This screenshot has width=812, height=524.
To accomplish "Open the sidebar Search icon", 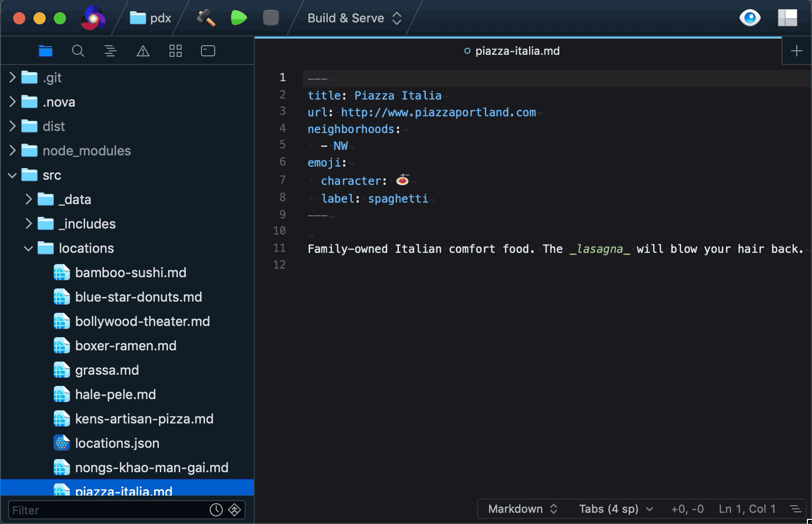I will pyautogui.click(x=78, y=51).
